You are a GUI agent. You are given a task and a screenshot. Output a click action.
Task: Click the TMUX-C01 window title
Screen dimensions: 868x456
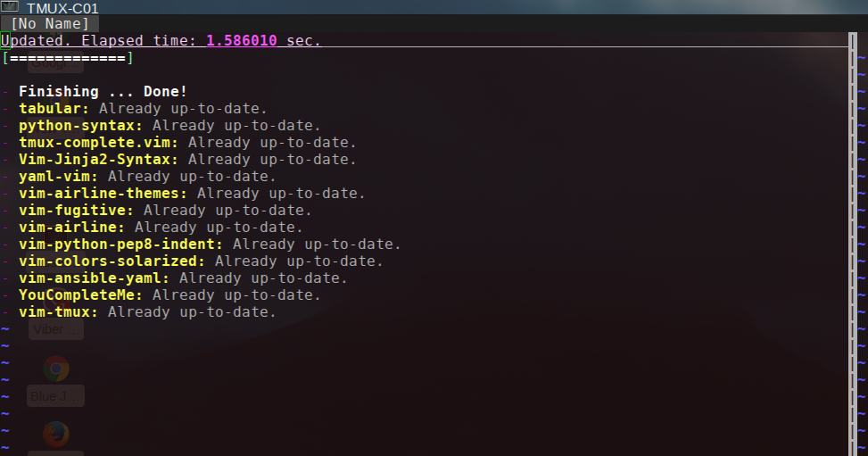coord(62,8)
